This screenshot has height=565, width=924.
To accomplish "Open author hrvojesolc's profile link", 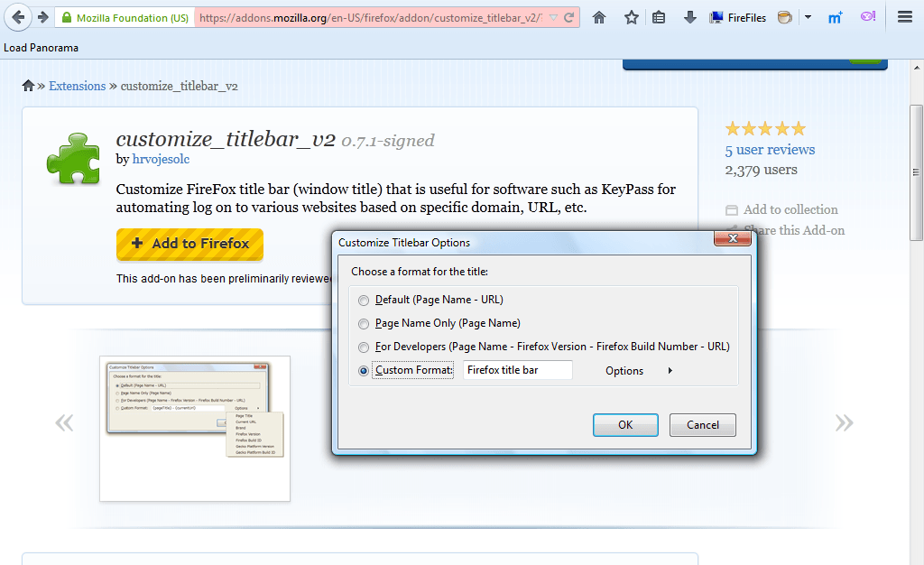I will coord(161,159).
